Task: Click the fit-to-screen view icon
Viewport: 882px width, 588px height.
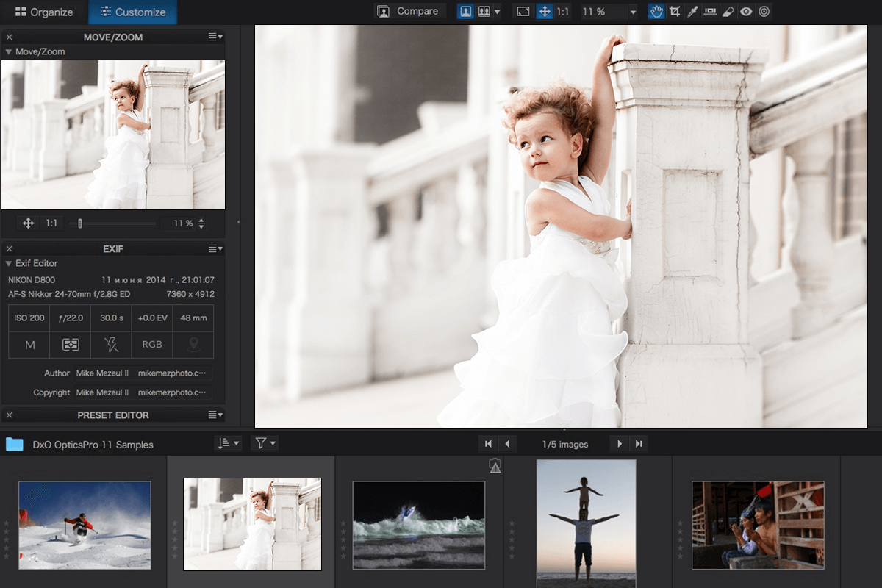Action: (x=523, y=11)
